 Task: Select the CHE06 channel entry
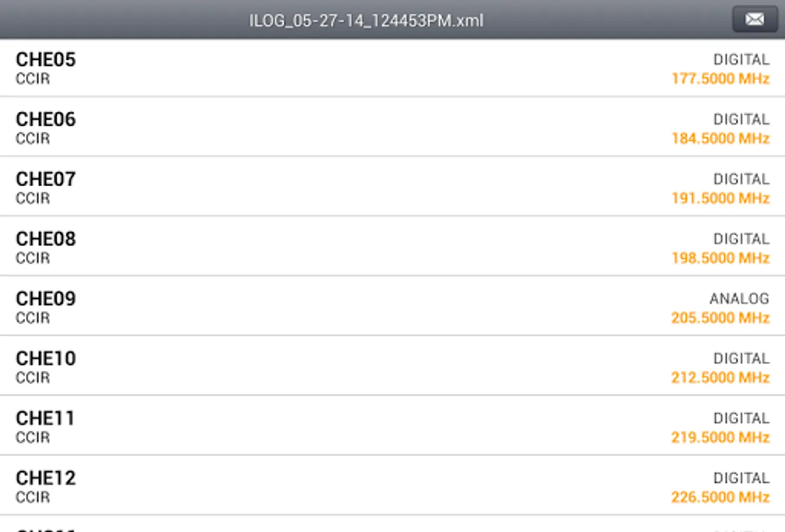392,127
